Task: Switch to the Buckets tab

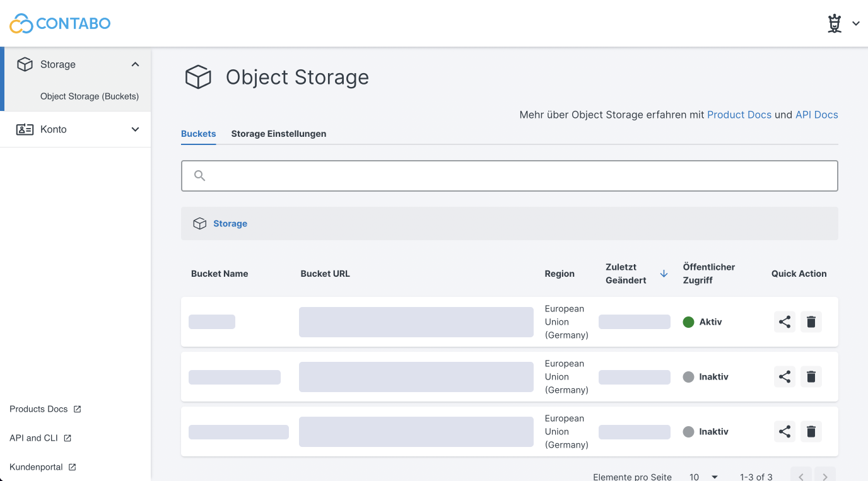Action: pyautogui.click(x=199, y=134)
